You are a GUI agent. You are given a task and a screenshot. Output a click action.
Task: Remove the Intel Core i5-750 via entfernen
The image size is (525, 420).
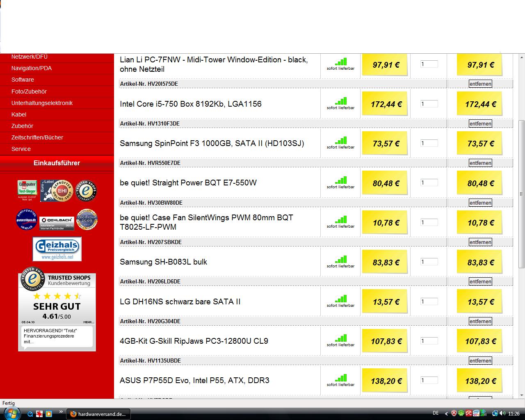coord(480,123)
